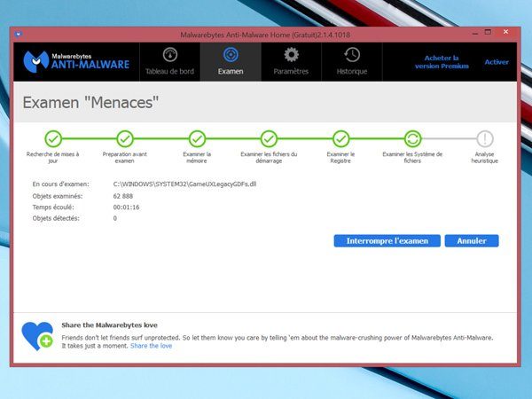
Task: Select the Examen target icon
Action: [x=231, y=55]
